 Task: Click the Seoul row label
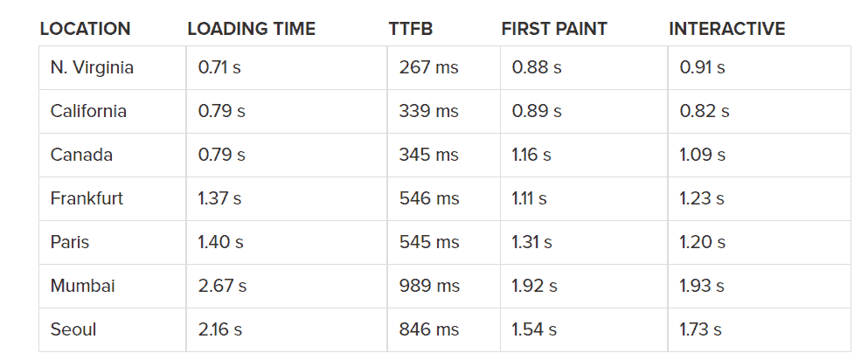[x=73, y=329]
